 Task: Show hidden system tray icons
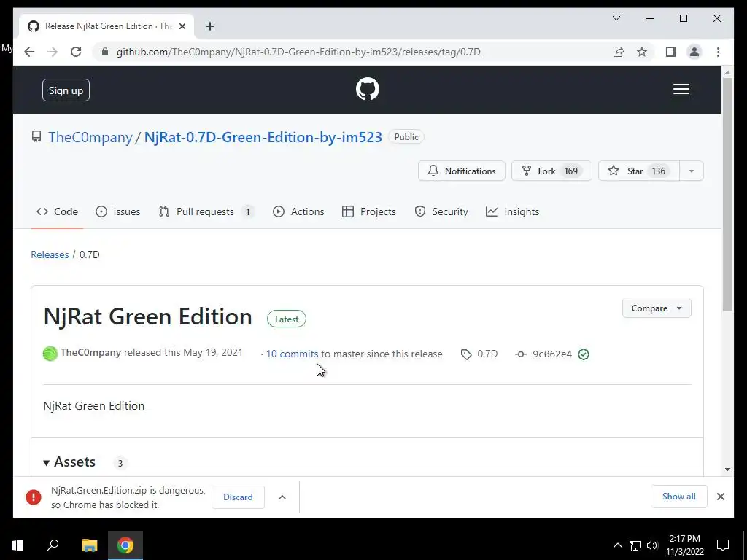pyautogui.click(x=617, y=545)
